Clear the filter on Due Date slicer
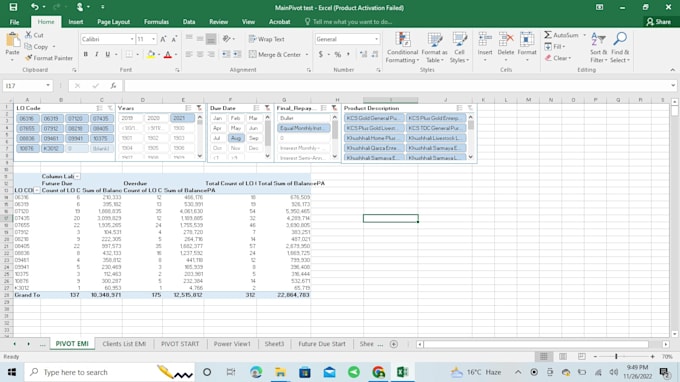680x382 pixels. 267,108
